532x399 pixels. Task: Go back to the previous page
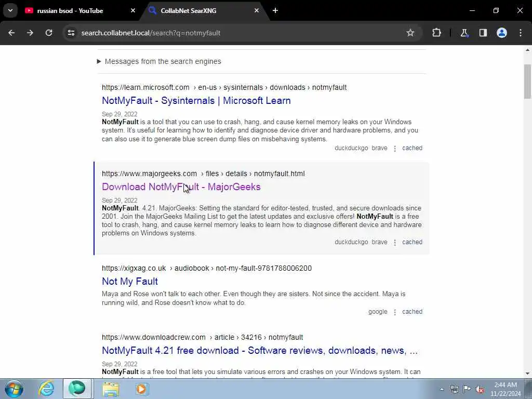pyautogui.click(x=11, y=33)
